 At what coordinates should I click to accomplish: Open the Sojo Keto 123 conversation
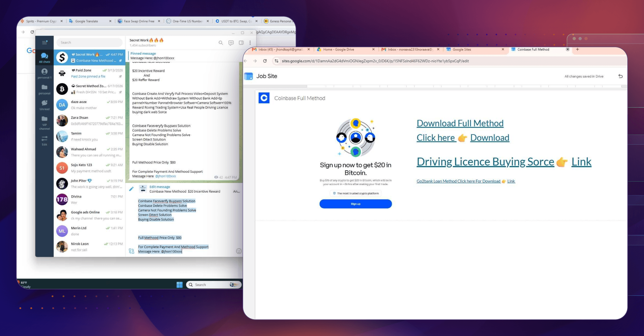89,168
